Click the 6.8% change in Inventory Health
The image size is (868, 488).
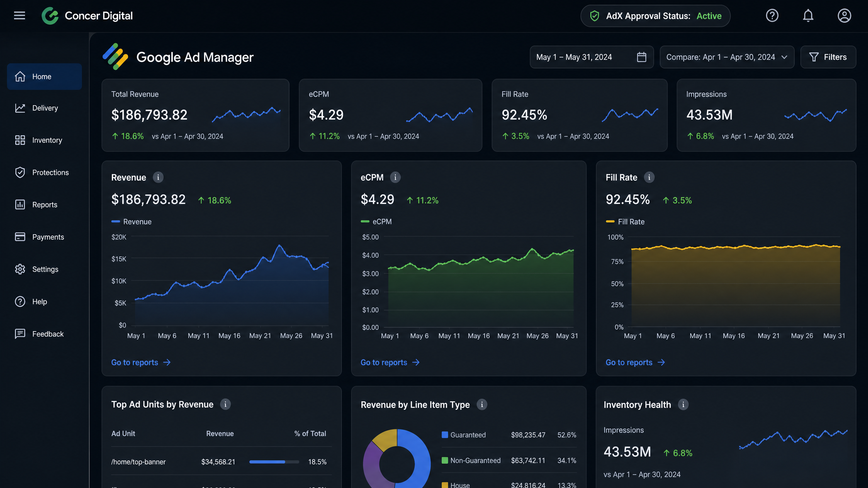pos(678,453)
